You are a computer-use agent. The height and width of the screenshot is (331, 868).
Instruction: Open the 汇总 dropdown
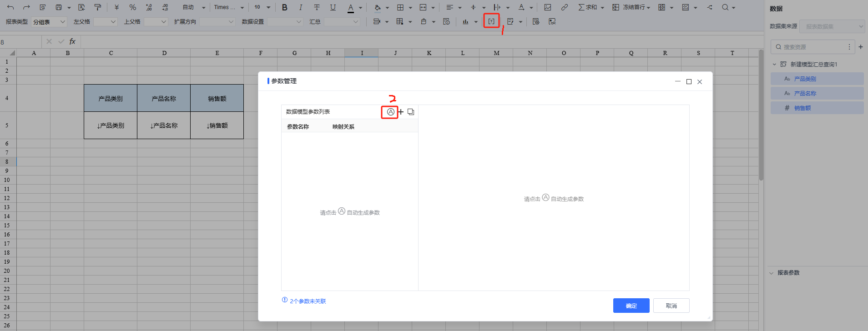342,22
